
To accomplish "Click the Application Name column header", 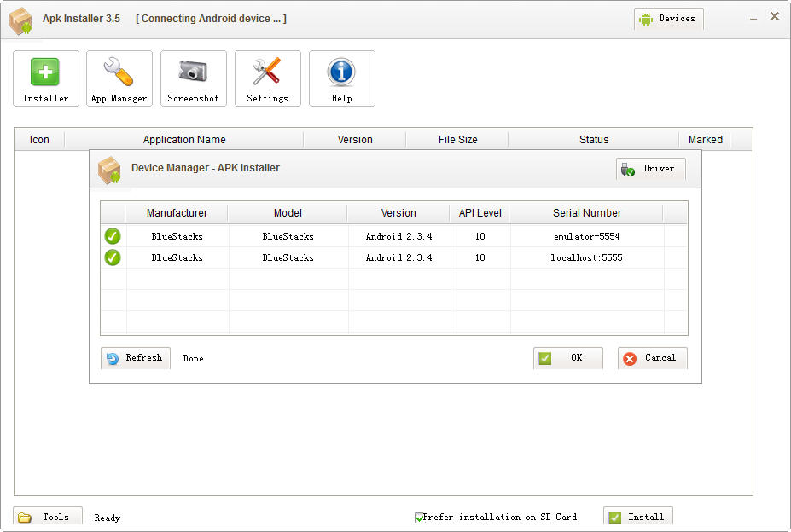I will (184, 140).
